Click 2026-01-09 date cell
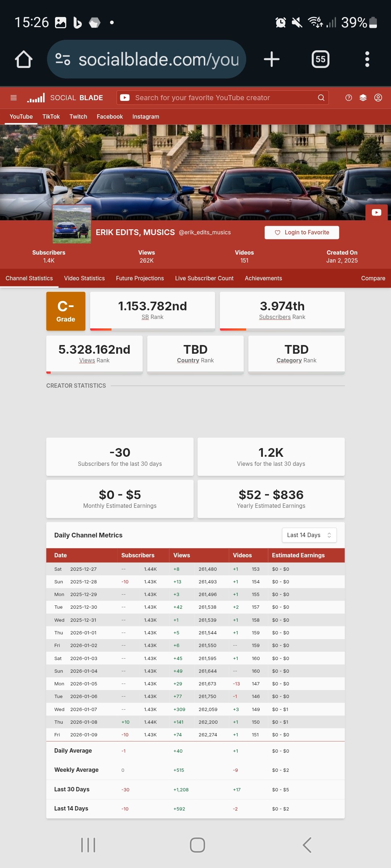The height and width of the screenshot is (868, 391). coord(84,735)
